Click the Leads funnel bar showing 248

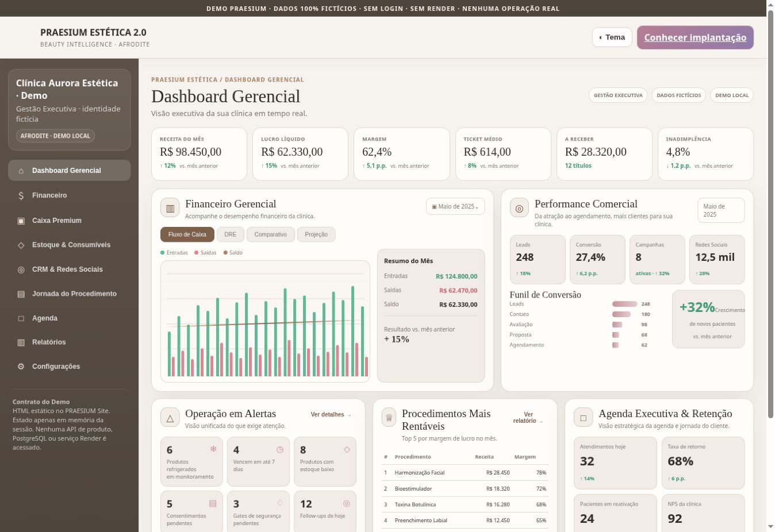(625, 304)
